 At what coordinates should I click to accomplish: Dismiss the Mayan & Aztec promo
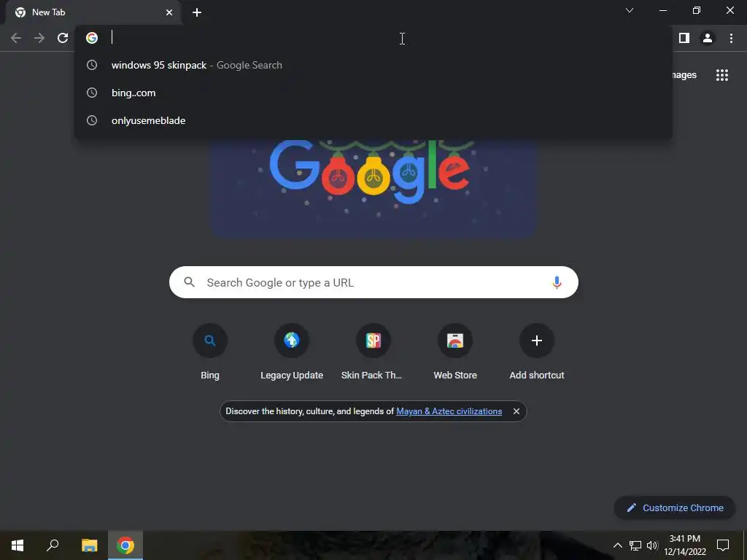pos(516,411)
